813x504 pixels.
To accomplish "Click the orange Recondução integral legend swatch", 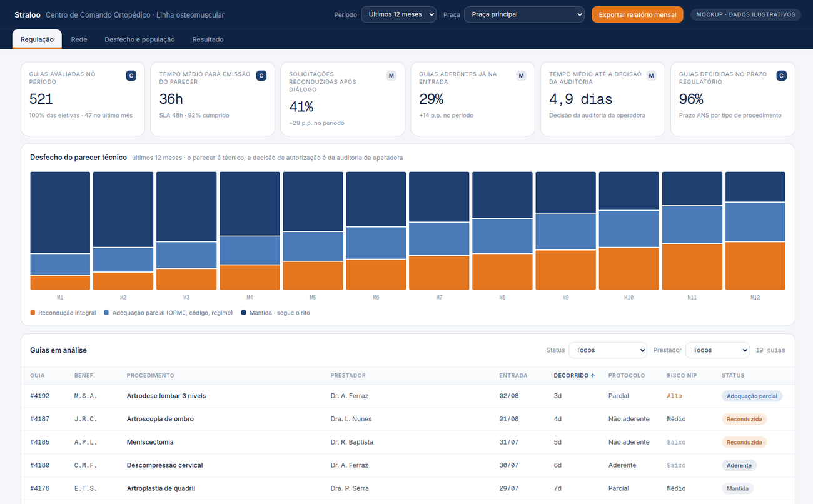I will (x=33, y=313).
